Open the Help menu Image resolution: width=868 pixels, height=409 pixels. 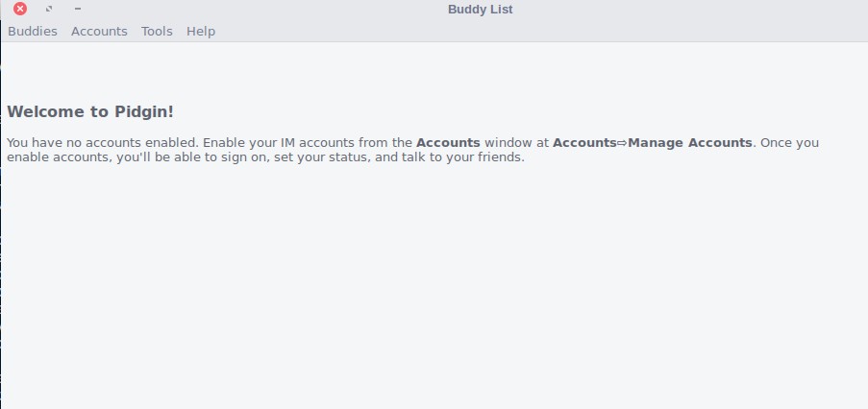(x=201, y=32)
